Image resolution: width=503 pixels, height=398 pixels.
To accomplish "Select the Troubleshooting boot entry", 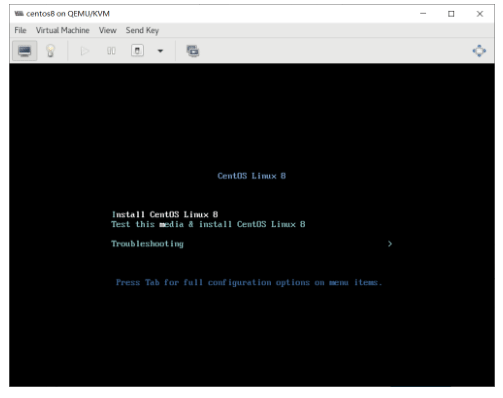I will (147, 244).
